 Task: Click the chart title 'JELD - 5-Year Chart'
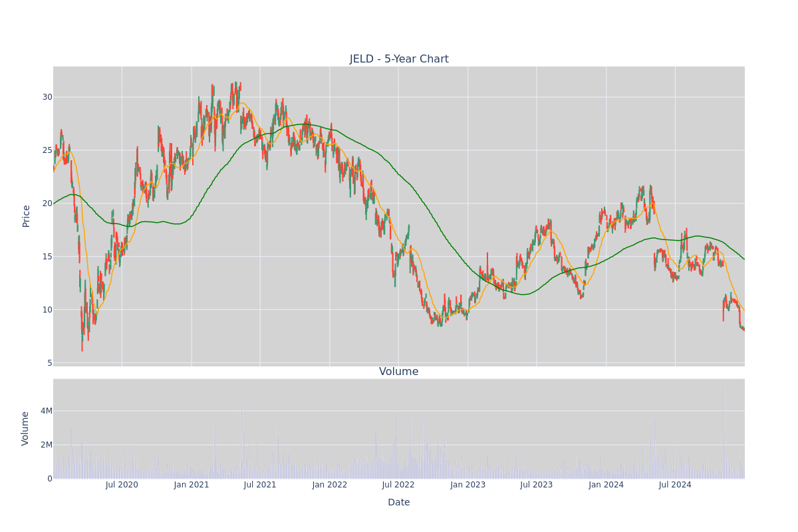pos(399,59)
